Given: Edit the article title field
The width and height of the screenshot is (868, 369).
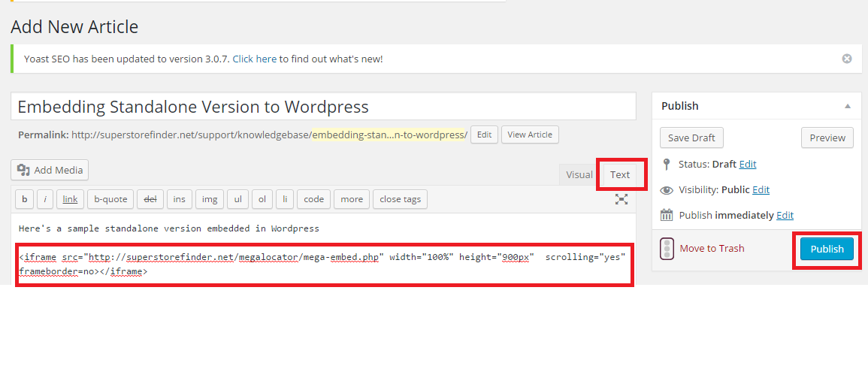Looking at the screenshot, I should (323, 106).
